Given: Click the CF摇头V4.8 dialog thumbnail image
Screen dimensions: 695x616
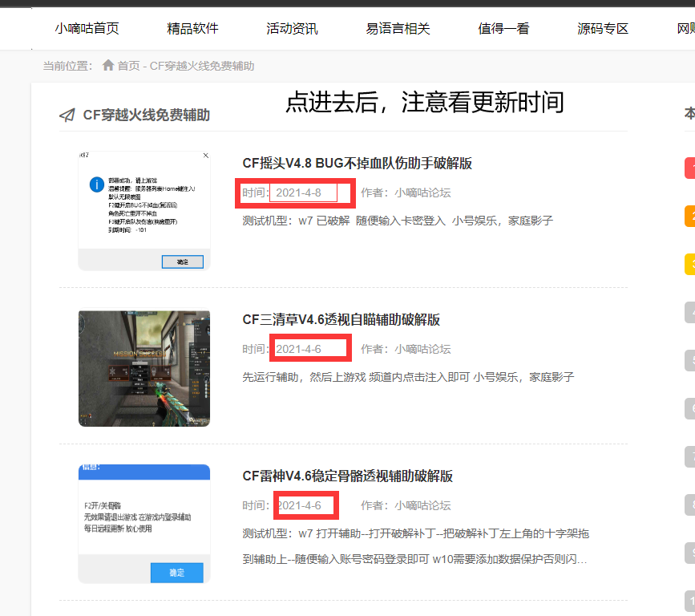Looking at the screenshot, I should (144, 210).
